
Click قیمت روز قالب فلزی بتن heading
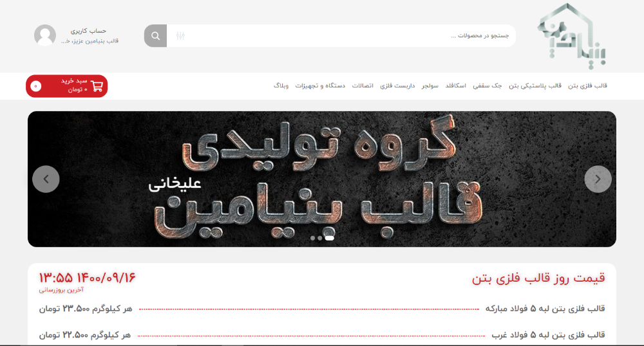[x=538, y=278]
